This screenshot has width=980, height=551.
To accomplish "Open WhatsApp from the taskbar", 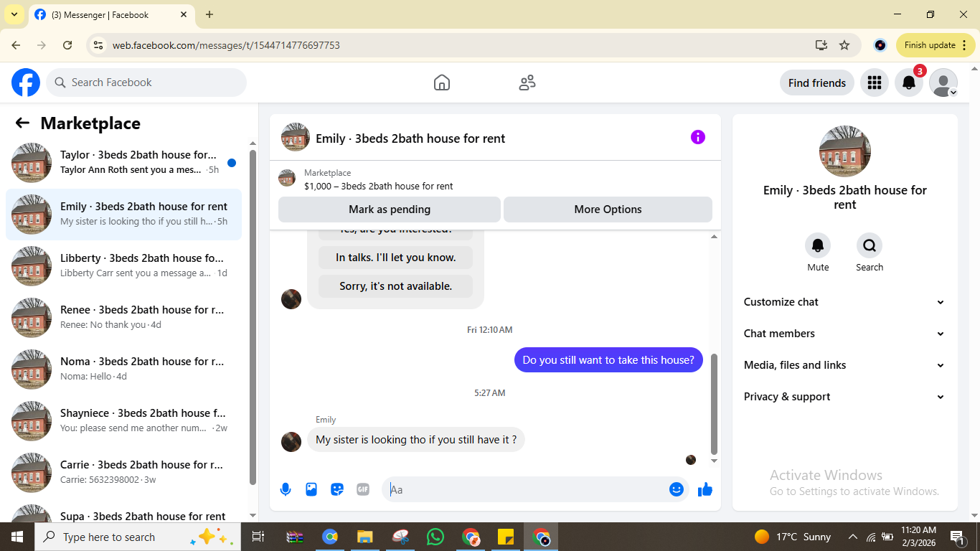I will [435, 537].
